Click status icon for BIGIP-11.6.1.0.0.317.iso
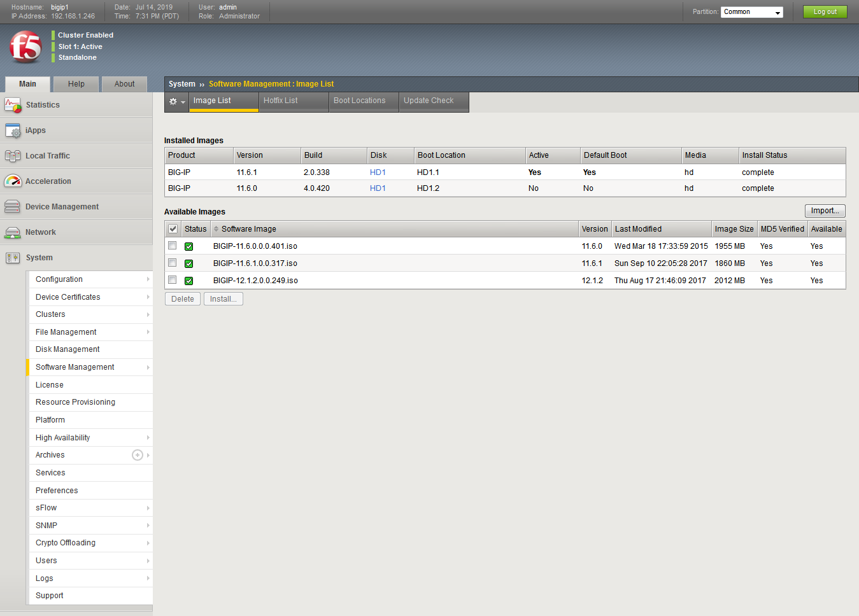Image resolution: width=859 pixels, height=616 pixels. [x=189, y=263]
